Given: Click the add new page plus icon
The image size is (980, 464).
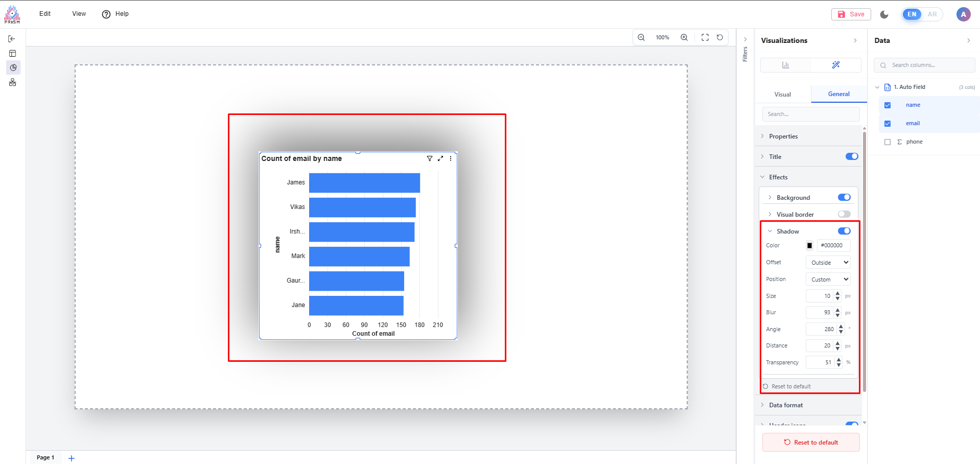Looking at the screenshot, I should (x=72, y=458).
